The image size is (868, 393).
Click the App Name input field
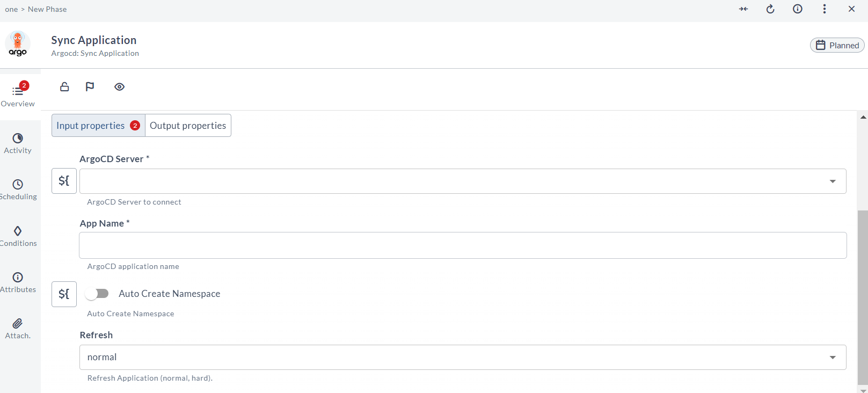point(463,245)
